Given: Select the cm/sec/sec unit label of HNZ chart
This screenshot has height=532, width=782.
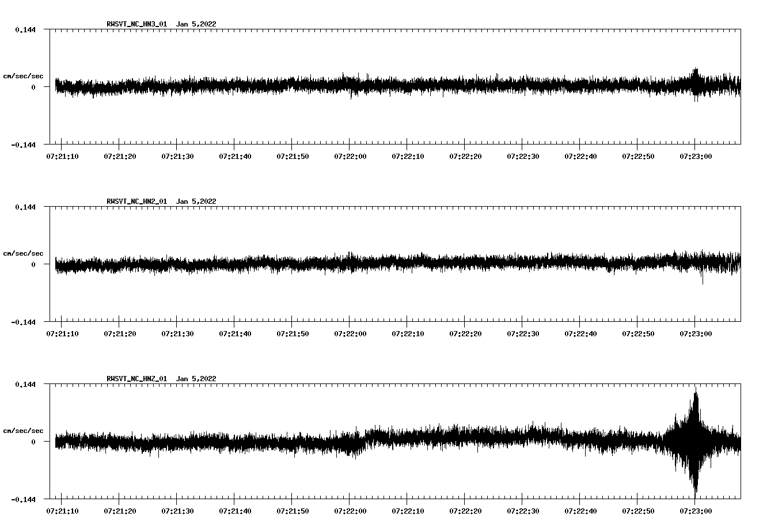Looking at the screenshot, I should pyautogui.click(x=23, y=431).
